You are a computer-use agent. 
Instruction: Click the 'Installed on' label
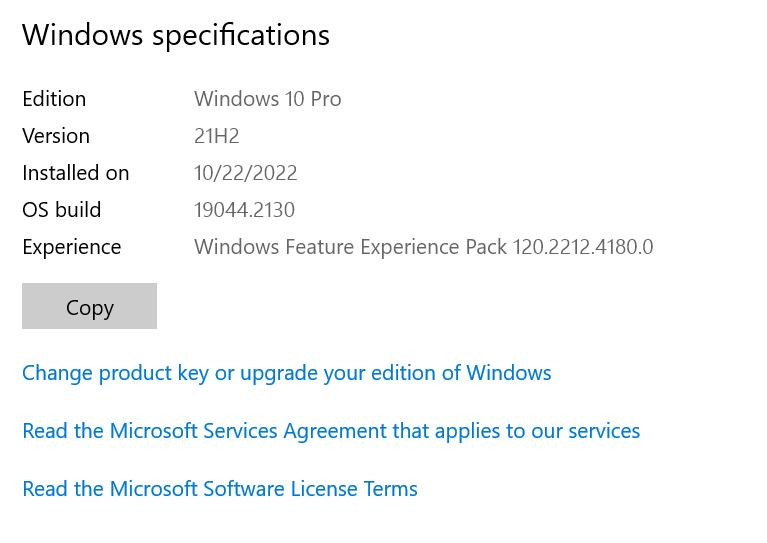(75, 173)
